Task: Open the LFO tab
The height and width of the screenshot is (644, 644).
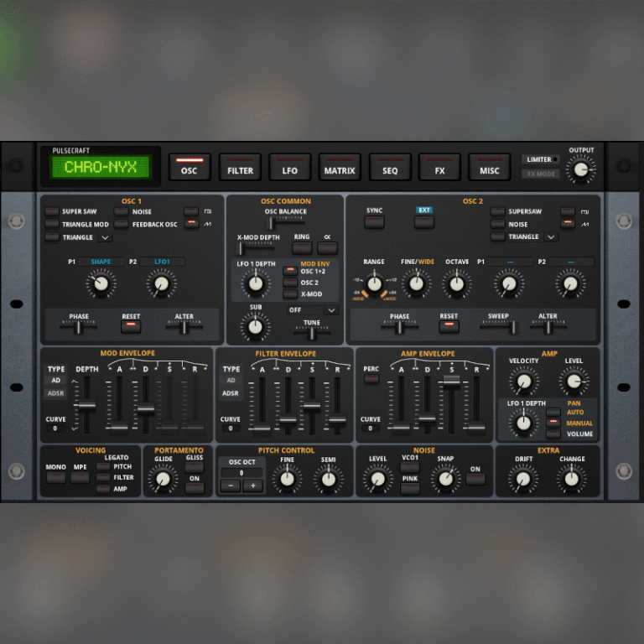Action: click(x=290, y=167)
